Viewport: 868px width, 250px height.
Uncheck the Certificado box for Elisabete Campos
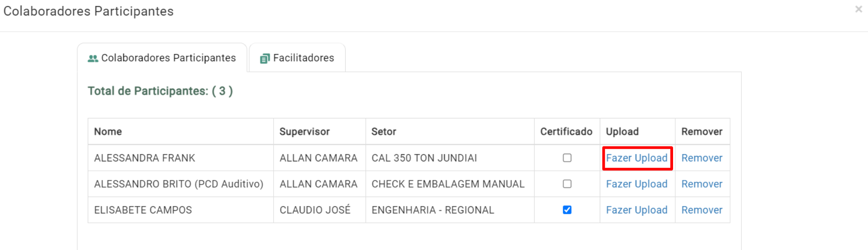[567, 210]
